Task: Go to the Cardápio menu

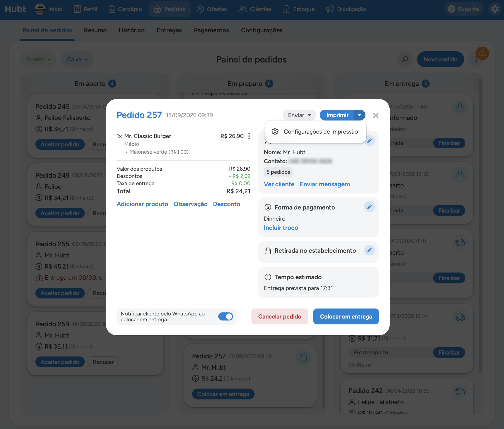Action: pyautogui.click(x=125, y=9)
